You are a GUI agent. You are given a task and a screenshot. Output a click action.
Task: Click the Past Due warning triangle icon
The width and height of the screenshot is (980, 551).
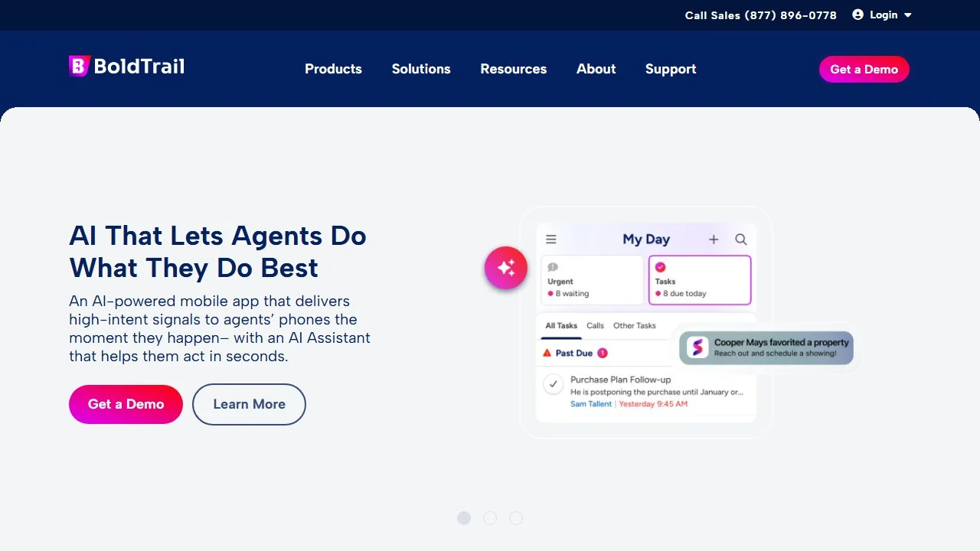click(547, 353)
